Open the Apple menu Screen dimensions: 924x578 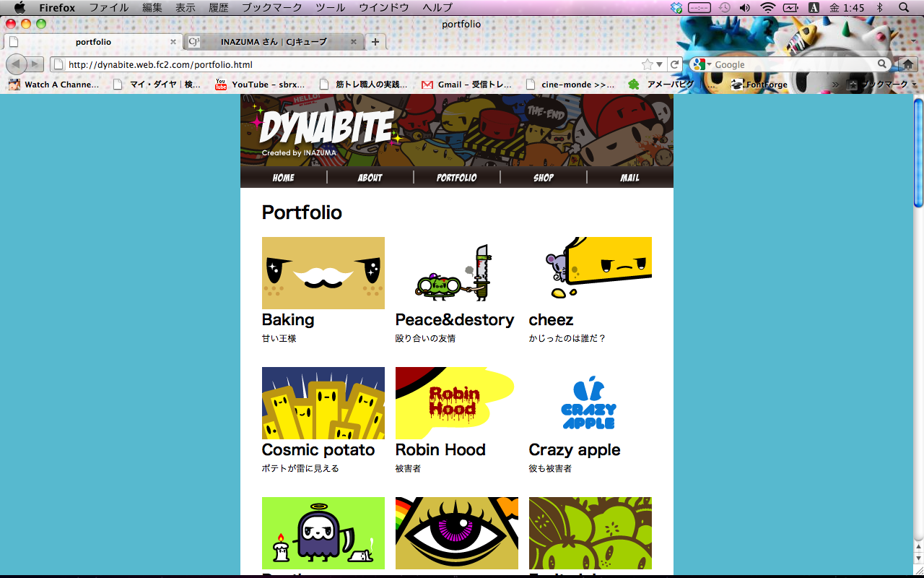pyautogui.click(x=19, y=7)
